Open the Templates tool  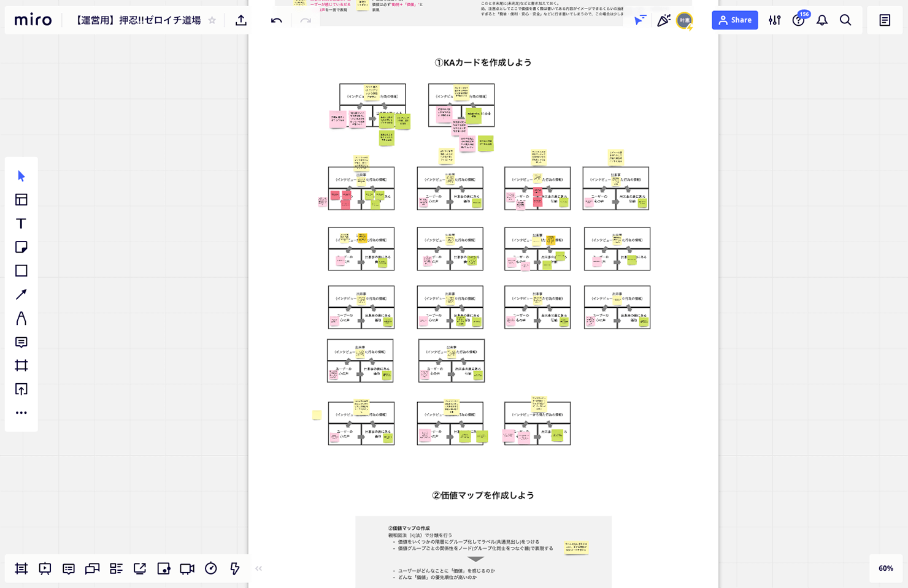(21, 200)
